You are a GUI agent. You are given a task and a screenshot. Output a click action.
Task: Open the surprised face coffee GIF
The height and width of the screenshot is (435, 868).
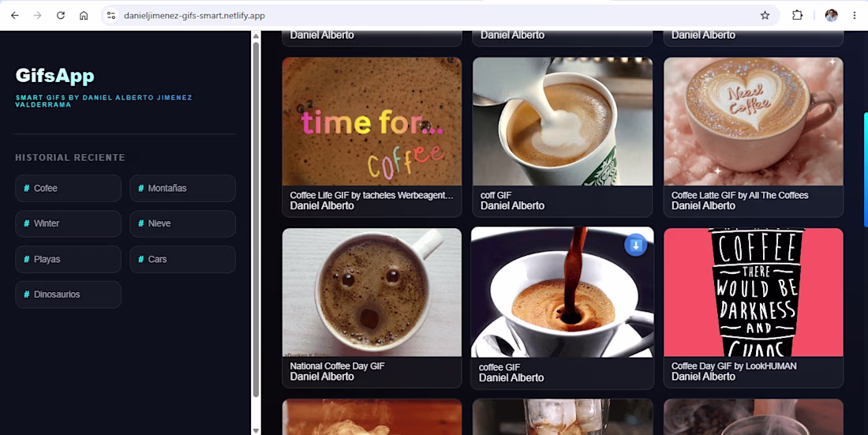coord(372,293)
